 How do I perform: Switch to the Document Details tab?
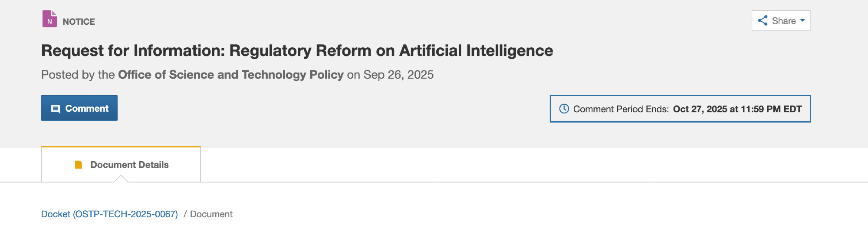point(121,165)
